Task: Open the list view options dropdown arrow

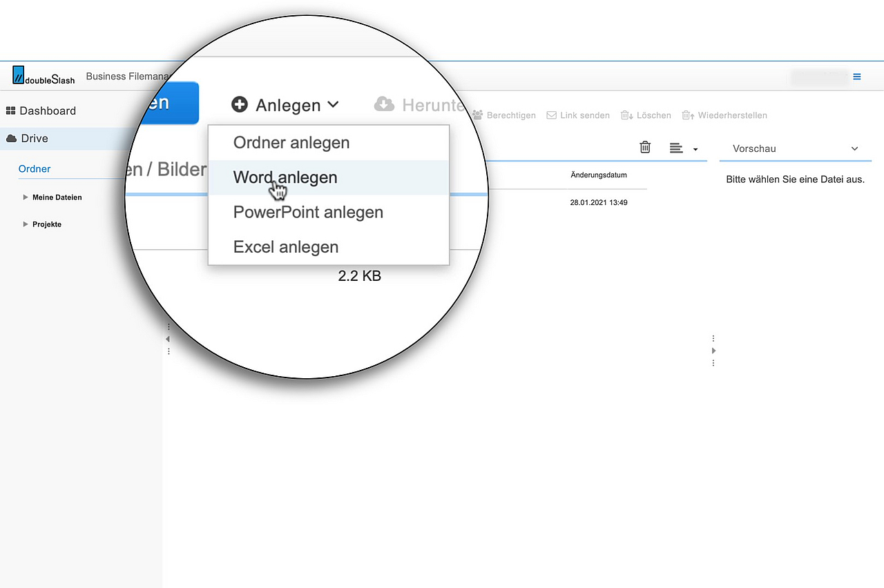Action: pyautogui.click(x=695, y=150)
